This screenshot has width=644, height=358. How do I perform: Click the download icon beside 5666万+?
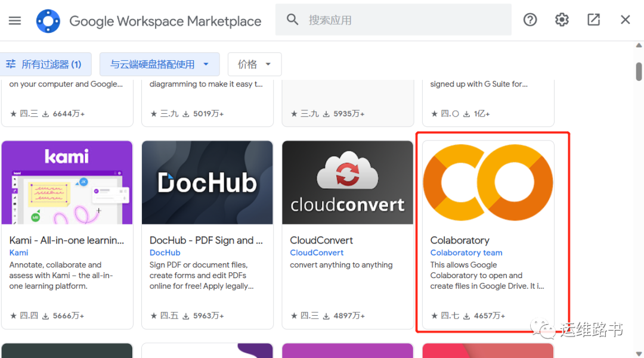tap(45, 316)
